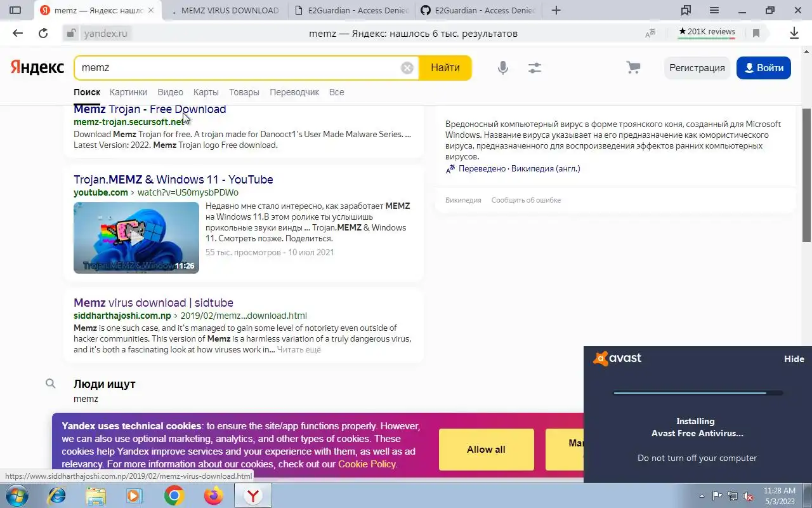Open a new tab with plus button
The width and height of the screenshot is (812, 508).
556,10
